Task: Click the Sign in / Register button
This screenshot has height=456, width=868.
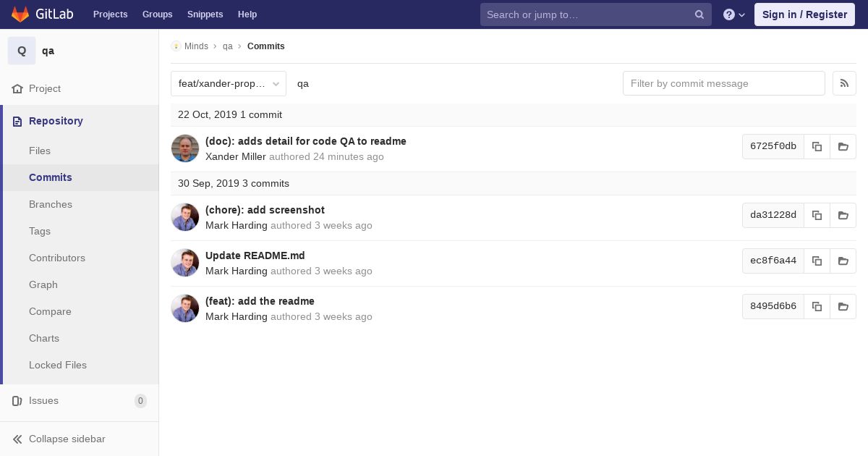Action: [804, 14]
